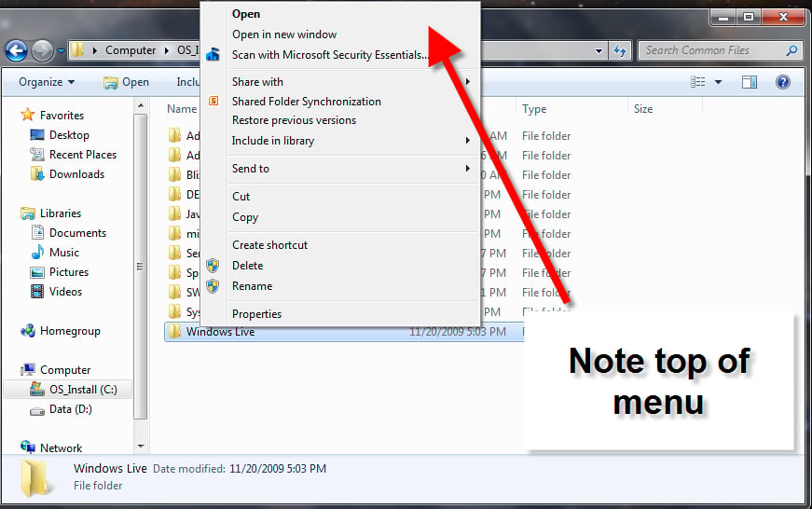Click the Back navigation arrow
812x509 pixels.
[x=16, y=50]
